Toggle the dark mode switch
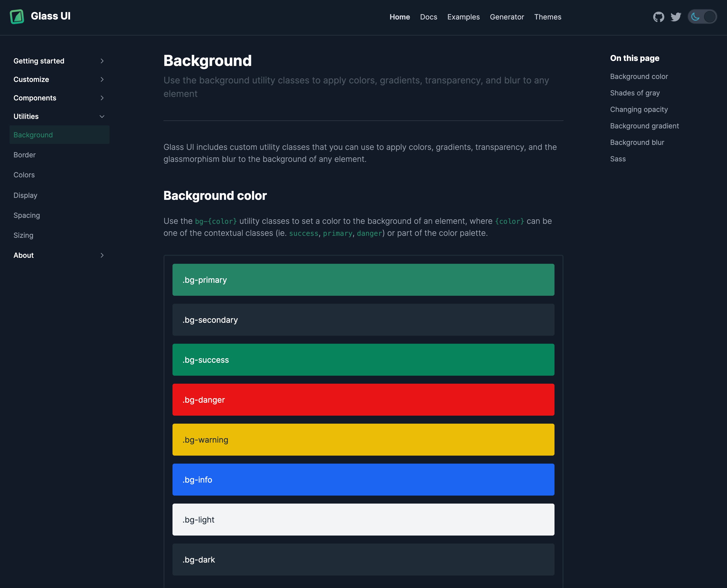The height and width of the screenshot is (588, 727). 702,17
